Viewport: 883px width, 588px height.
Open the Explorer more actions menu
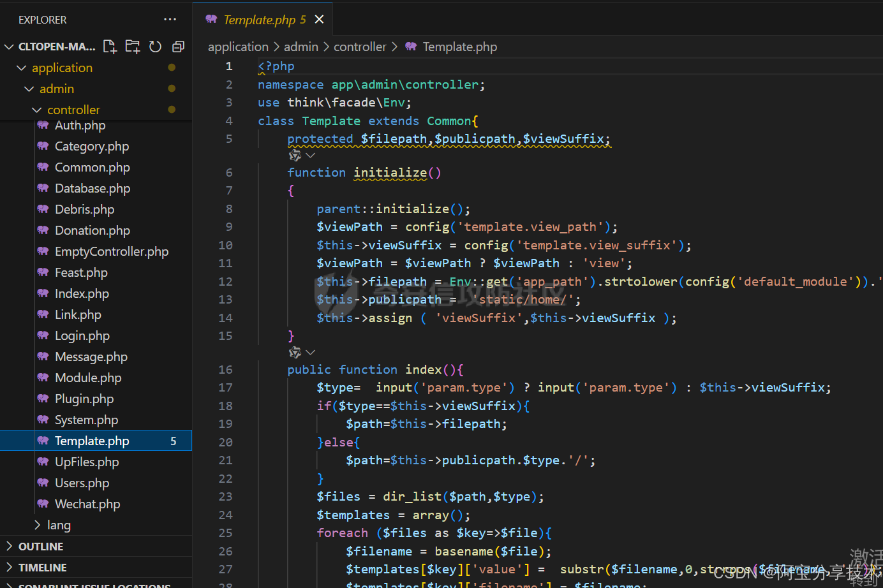click(170, 20)
